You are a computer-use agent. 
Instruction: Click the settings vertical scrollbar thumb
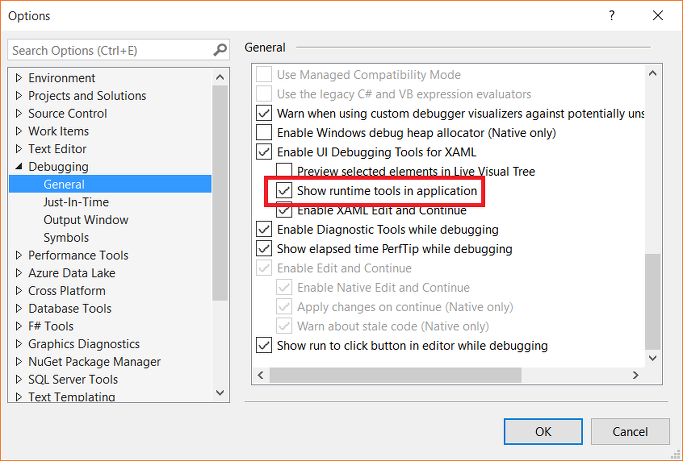[x=652, y=302]
